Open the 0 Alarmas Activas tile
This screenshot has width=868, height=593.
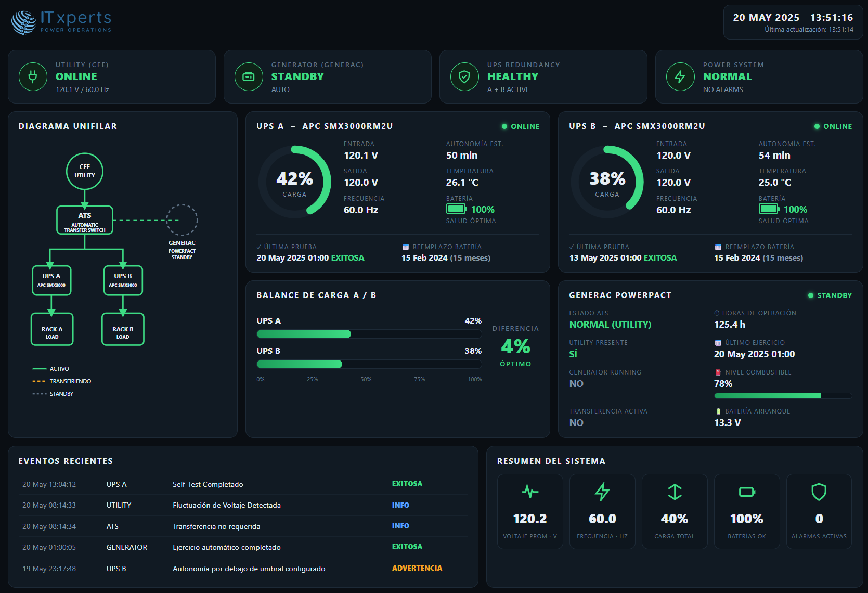819,511
